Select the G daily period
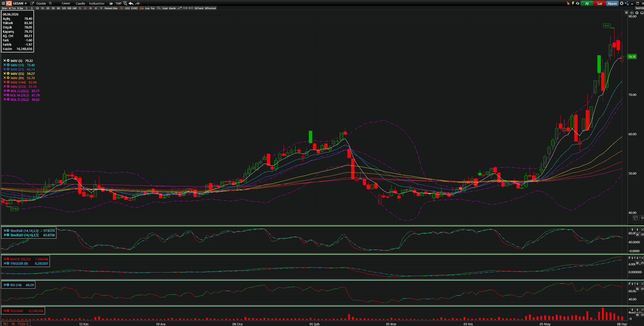Viewport: 644px width, 326px height. click(x=85, y=8)
